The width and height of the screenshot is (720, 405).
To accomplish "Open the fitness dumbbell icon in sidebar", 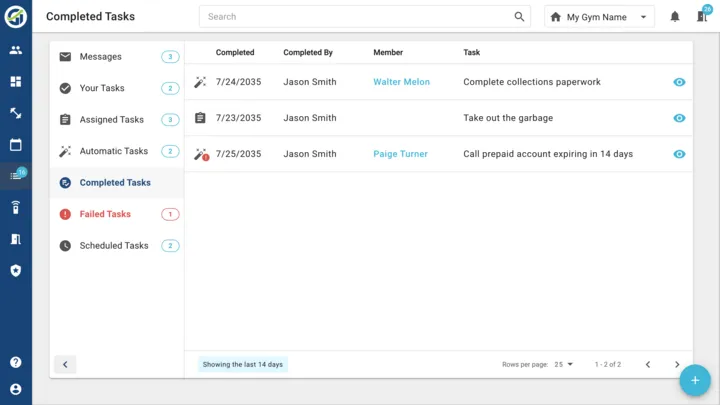I will tap(16, 113).
